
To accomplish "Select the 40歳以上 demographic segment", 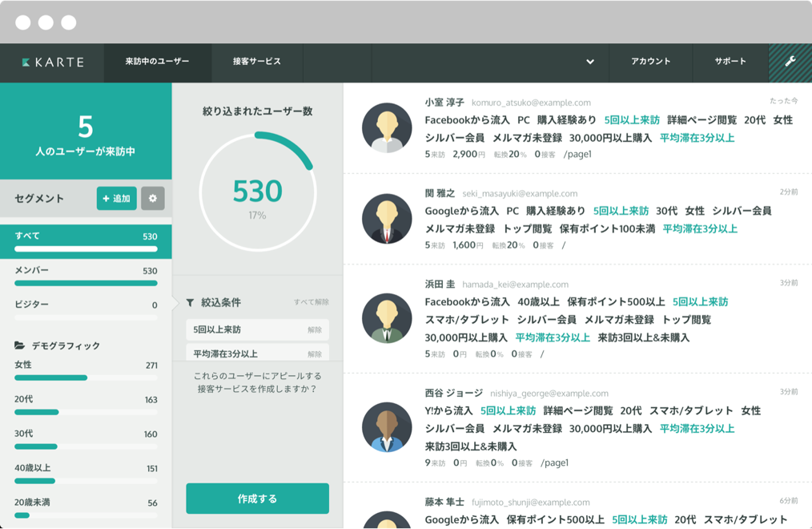I will [x=86, y=474].
